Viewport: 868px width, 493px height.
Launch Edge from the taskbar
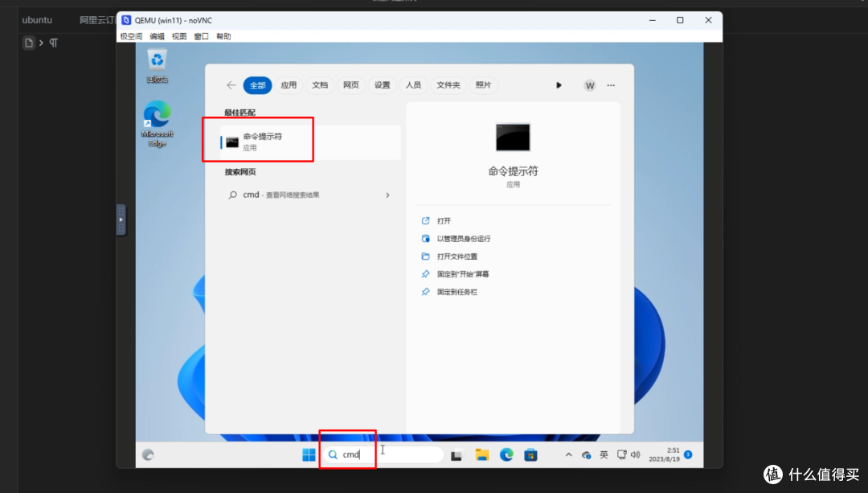pyautogui.click(x=506, y=454)
